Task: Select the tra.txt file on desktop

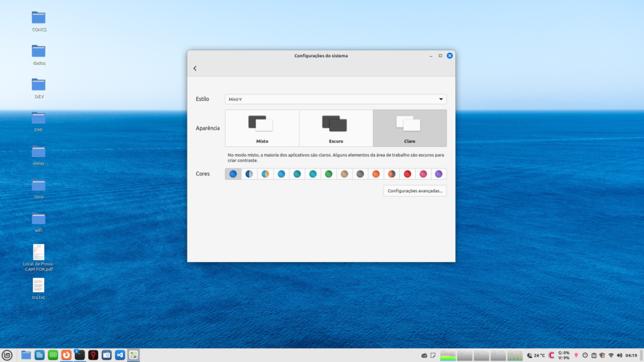Action: click(38, 286)
